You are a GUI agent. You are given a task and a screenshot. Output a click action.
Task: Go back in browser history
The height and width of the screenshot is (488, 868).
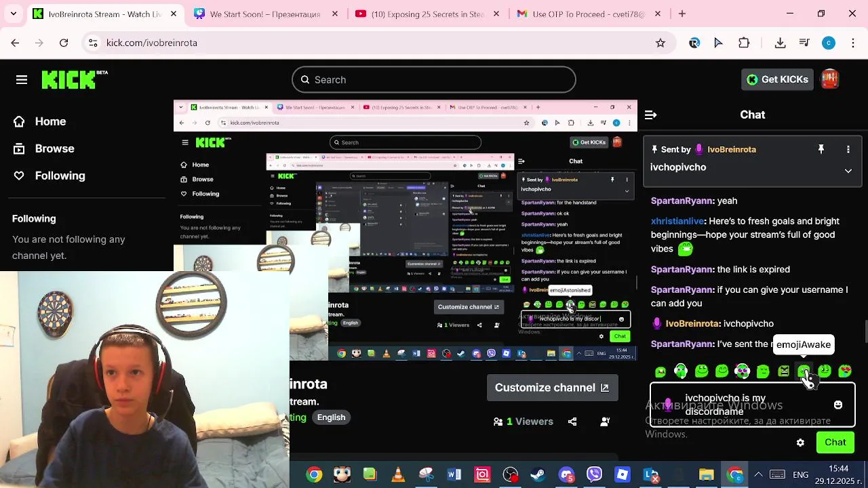15,43
